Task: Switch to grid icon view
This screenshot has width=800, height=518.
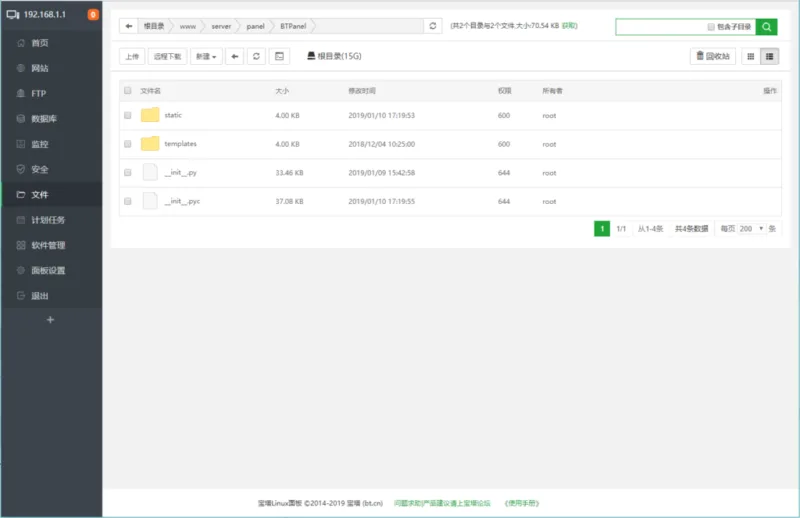Action: (750, 57)
